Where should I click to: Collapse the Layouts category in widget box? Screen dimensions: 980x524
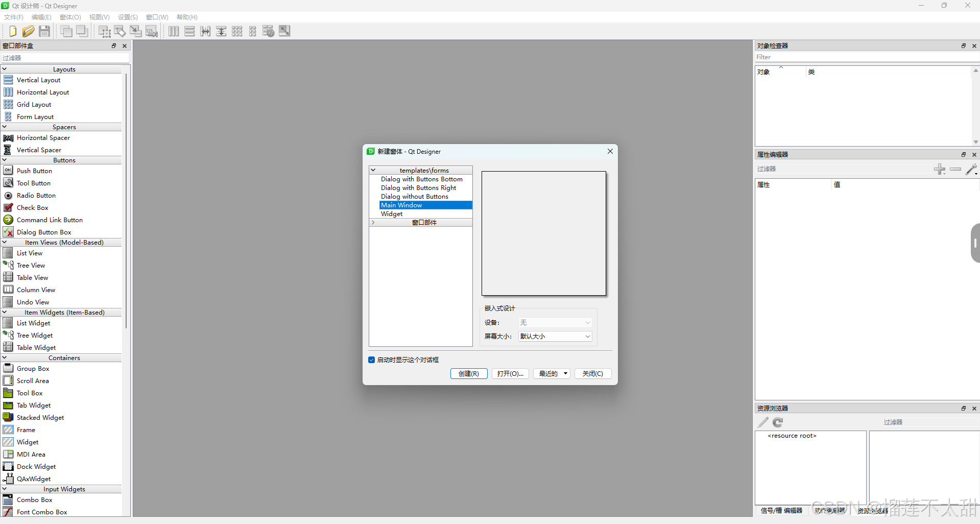5,69
